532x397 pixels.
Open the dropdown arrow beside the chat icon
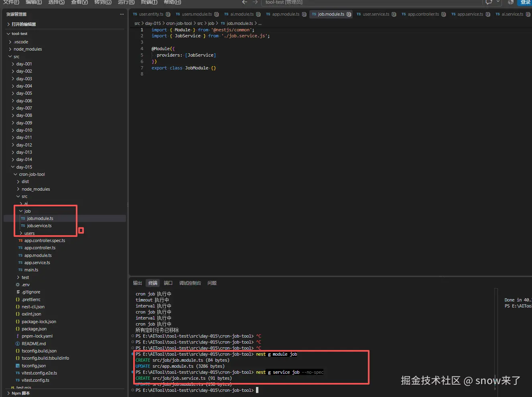[498, 2]
